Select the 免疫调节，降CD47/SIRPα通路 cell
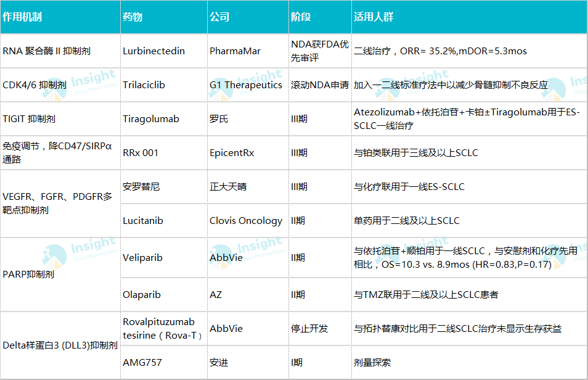This screenshot has width=588, height=380. [x=60, y=153]
